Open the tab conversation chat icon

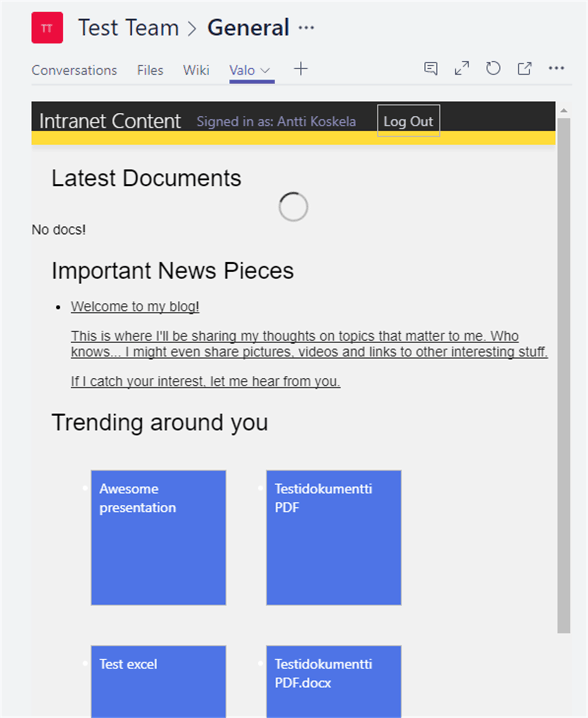click(x=431, y=69)
